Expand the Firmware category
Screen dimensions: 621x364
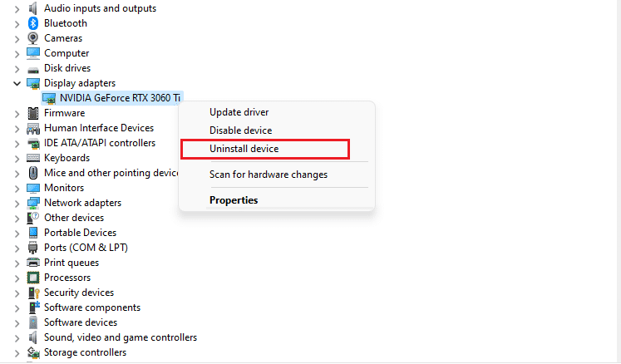pyautogui.click(x=17, y=114)
